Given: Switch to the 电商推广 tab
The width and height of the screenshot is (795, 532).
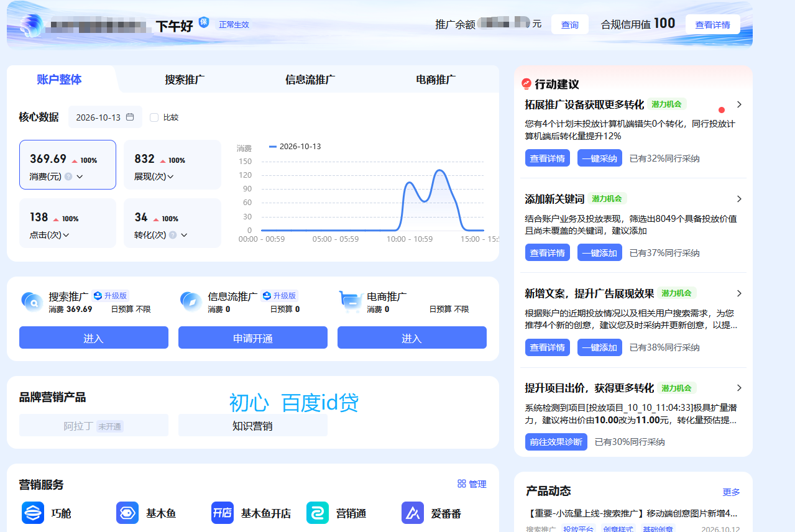Looking at the screenshot, I should tap(436, 80).
